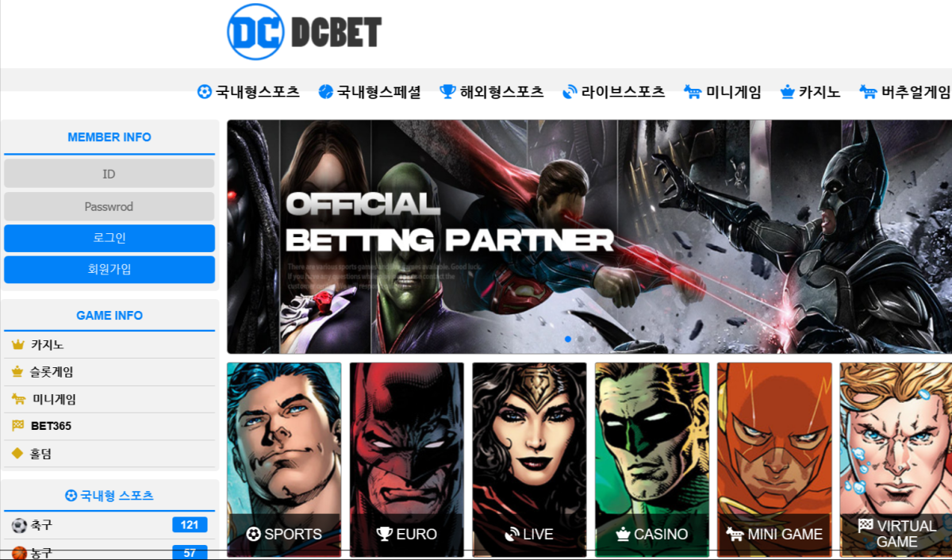This screenshot has height=560, width=952.
Task: Click the soccer ball icon beside 축구
Action: coord(19,525)
